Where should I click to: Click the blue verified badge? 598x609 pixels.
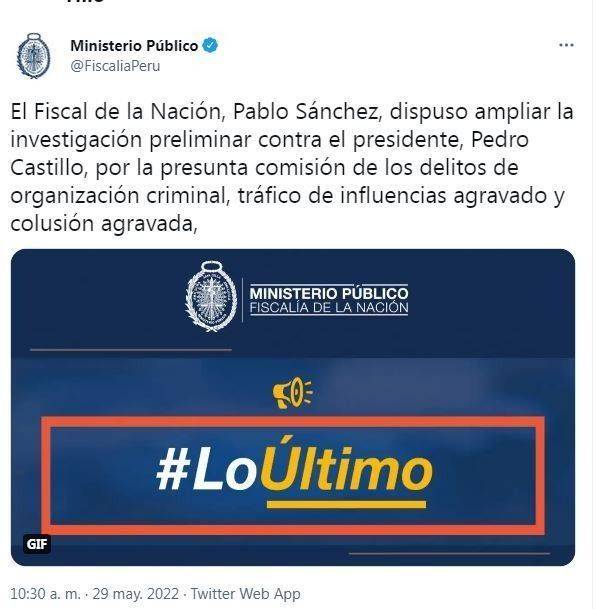210,45
